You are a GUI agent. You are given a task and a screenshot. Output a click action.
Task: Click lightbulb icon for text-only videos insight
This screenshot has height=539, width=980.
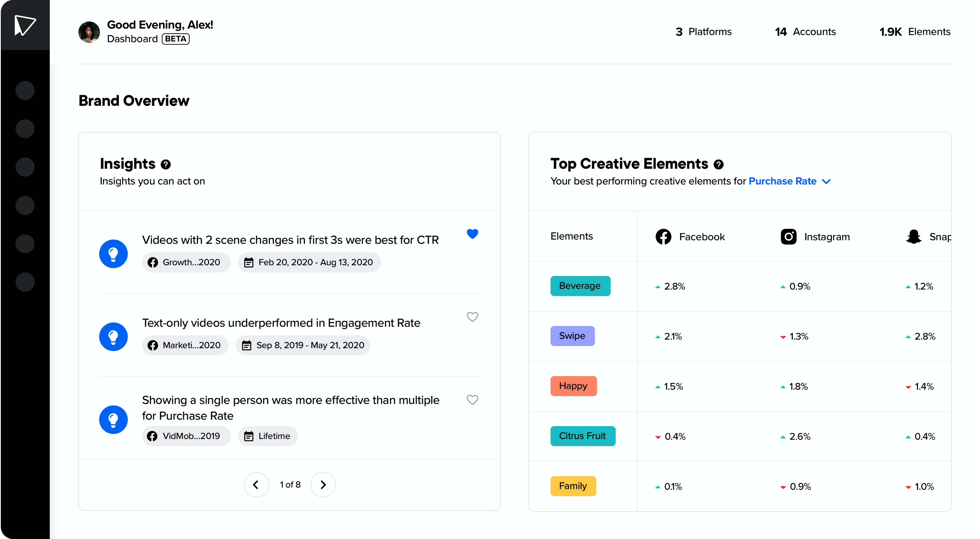click(114, 337)
